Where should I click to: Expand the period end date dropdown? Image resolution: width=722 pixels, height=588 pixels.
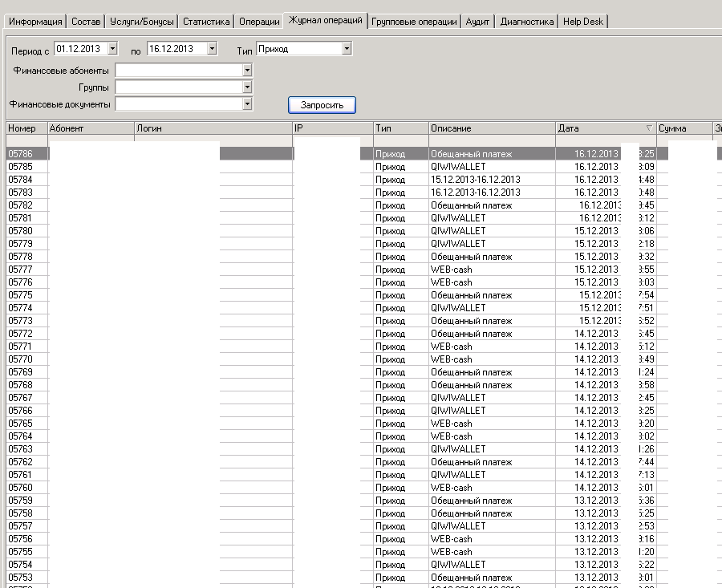(212, 49)
